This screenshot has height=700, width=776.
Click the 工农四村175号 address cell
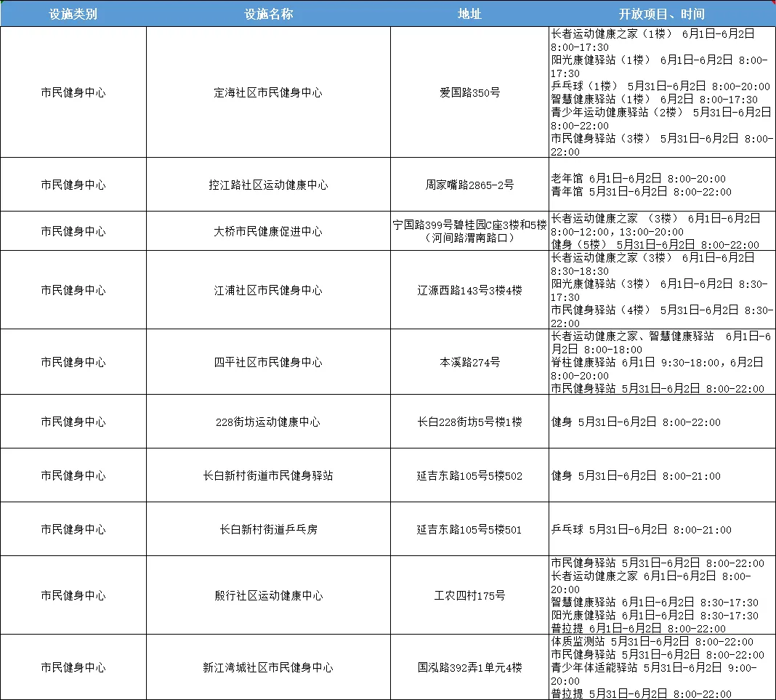point(469,594)
